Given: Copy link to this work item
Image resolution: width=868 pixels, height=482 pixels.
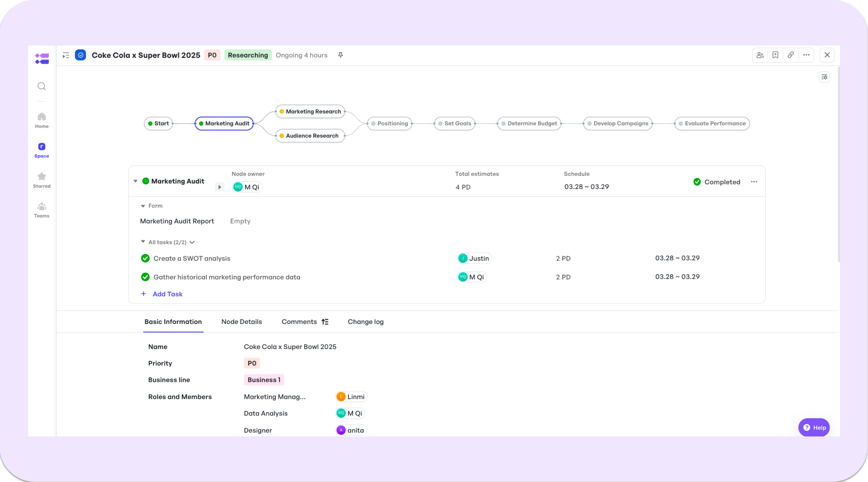Looking at the screenshot, I should [791, 55].
